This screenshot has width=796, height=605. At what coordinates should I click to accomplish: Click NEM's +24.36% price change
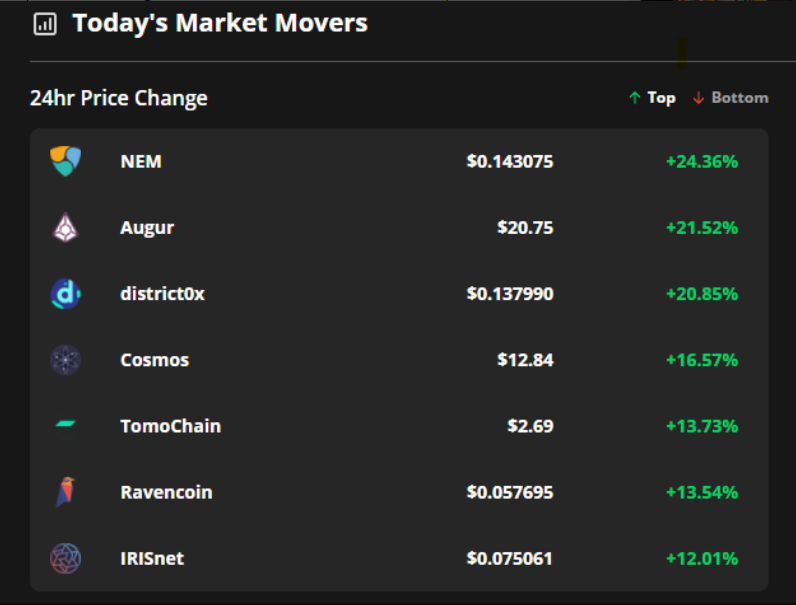pyautogui.click(x=702, y=161)
